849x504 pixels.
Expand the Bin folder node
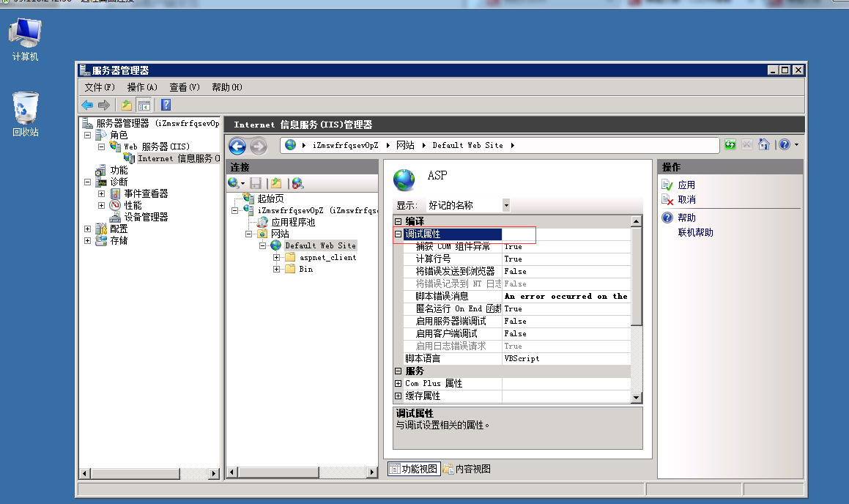[x=277, y=269]
